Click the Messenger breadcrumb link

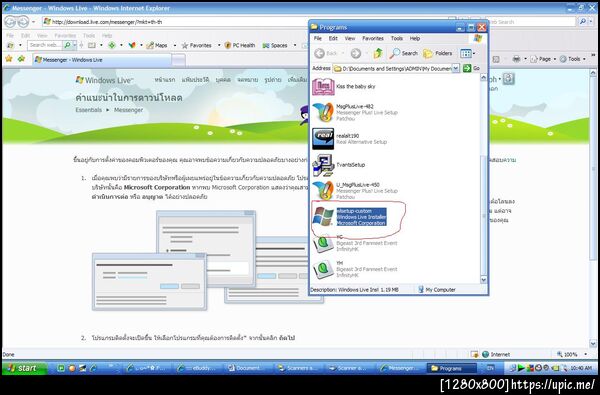point(128,110)
